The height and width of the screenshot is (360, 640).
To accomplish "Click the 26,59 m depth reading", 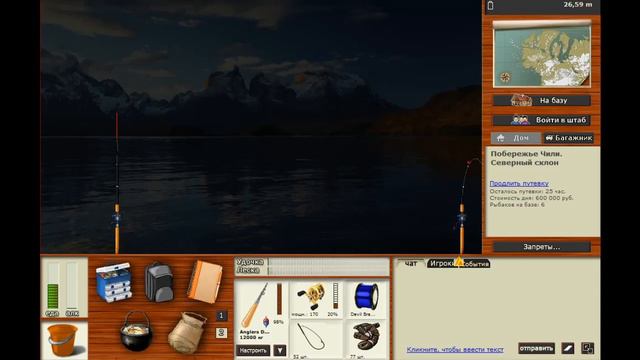I will (578, 4).
